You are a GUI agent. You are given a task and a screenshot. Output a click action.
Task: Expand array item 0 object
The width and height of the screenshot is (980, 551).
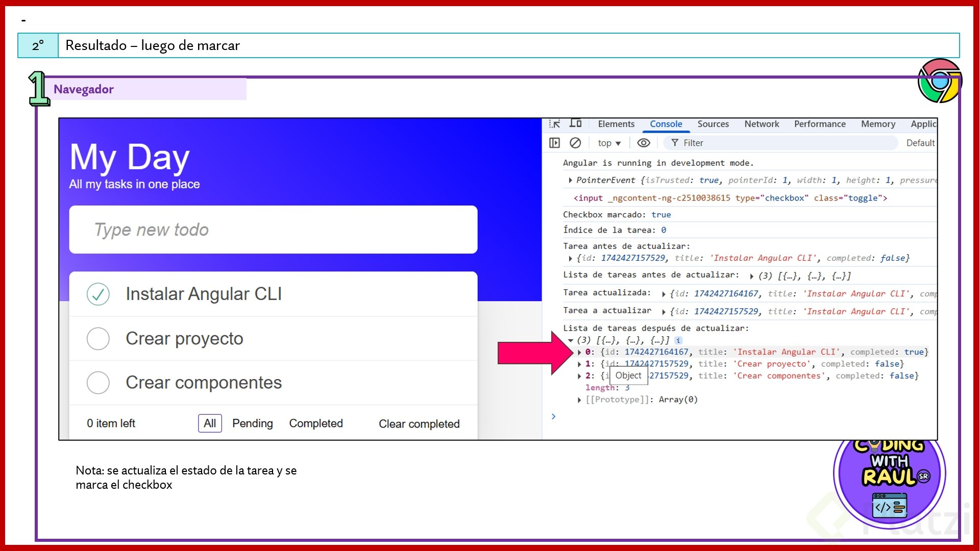point(579,352)
